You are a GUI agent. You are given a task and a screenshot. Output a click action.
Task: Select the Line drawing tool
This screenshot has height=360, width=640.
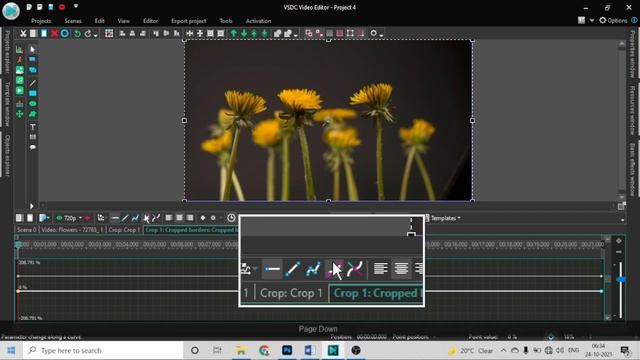[x=33, y=83]
